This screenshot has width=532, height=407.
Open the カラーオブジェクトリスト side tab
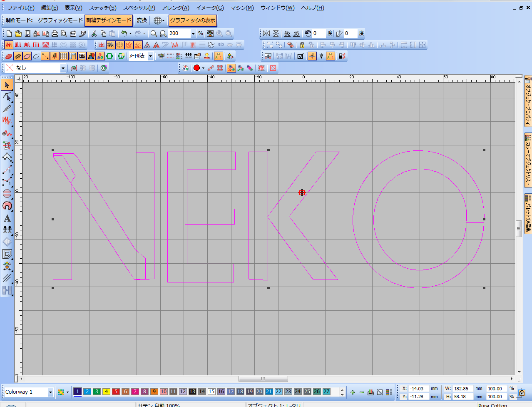tap(528, 160)
